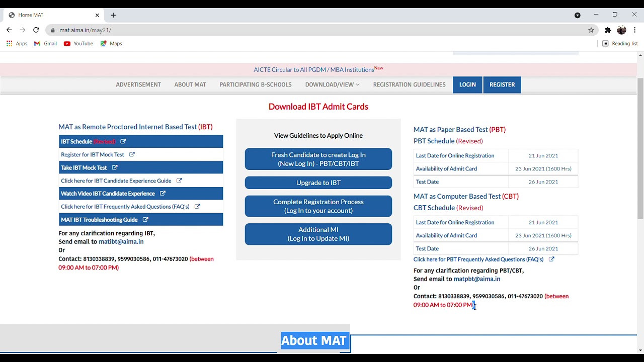This screenshot has height=362, width=644.
Task: Bookmark this page with the star icon
Action: click(591, 30)
